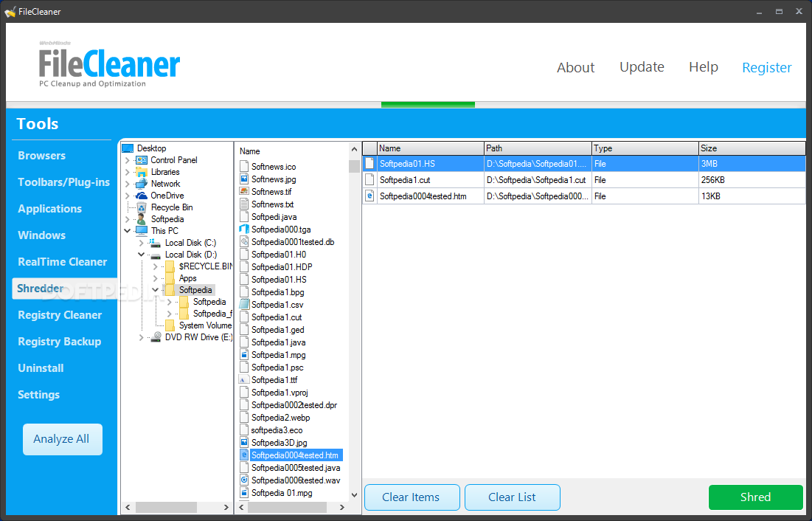The image size is (812, 521).
Task: Select the System Volume folder in tree
Action: tap(205, 325)
